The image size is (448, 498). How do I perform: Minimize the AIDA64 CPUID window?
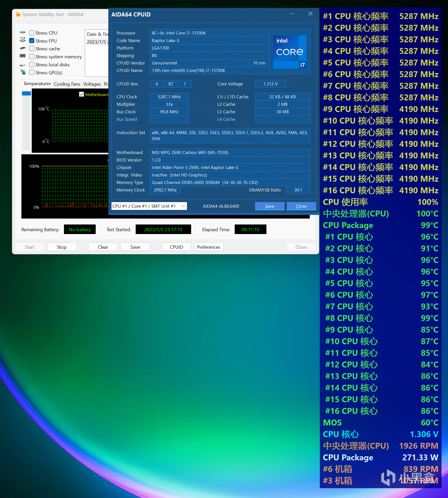pyautogui.click(x=292, y=14)
